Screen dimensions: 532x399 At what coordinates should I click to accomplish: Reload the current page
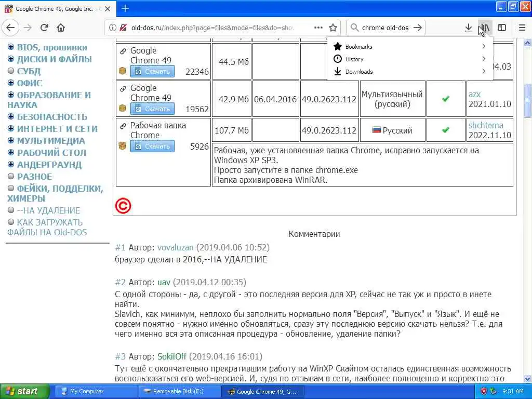click(x=44, y=28)
